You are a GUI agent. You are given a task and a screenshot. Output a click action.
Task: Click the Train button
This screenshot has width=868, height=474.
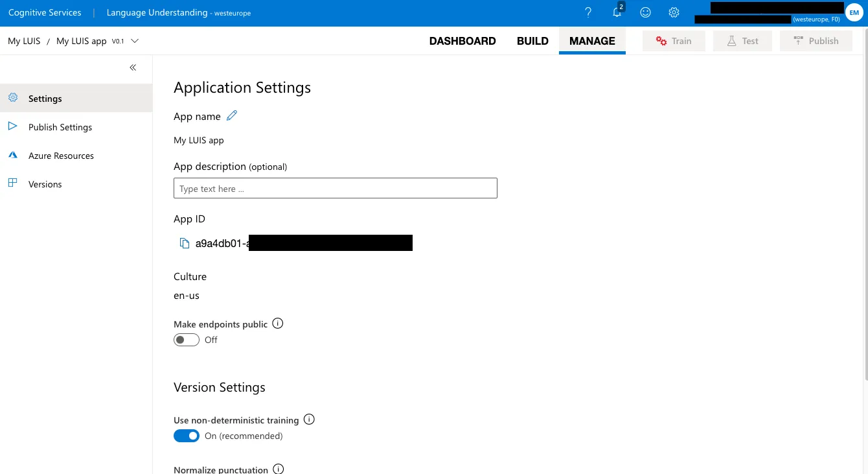(x=674, y=41)
